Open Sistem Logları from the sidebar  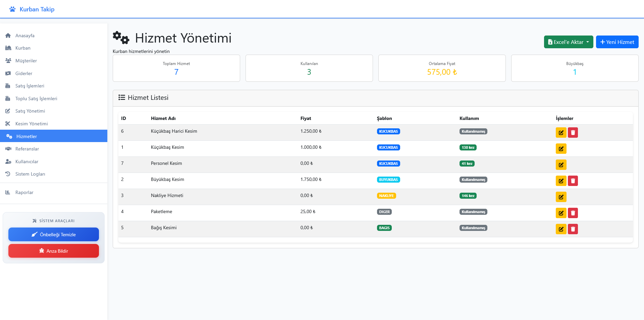pos(30,174)
